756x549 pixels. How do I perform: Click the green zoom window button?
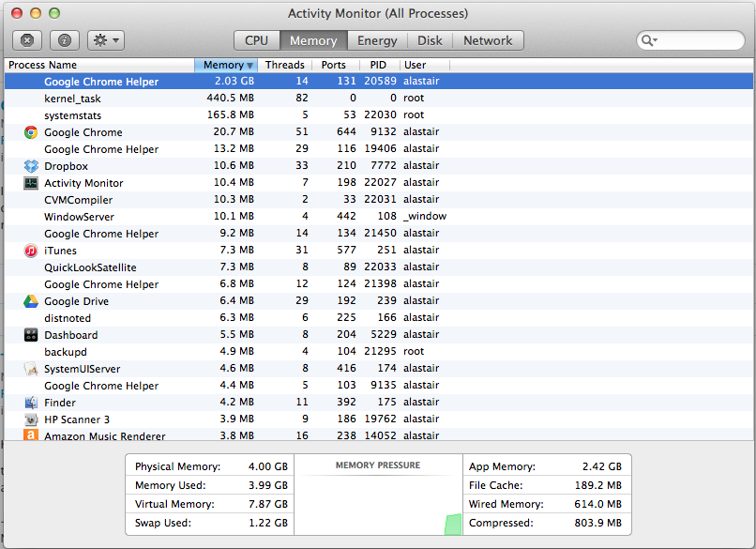point(54,13)
